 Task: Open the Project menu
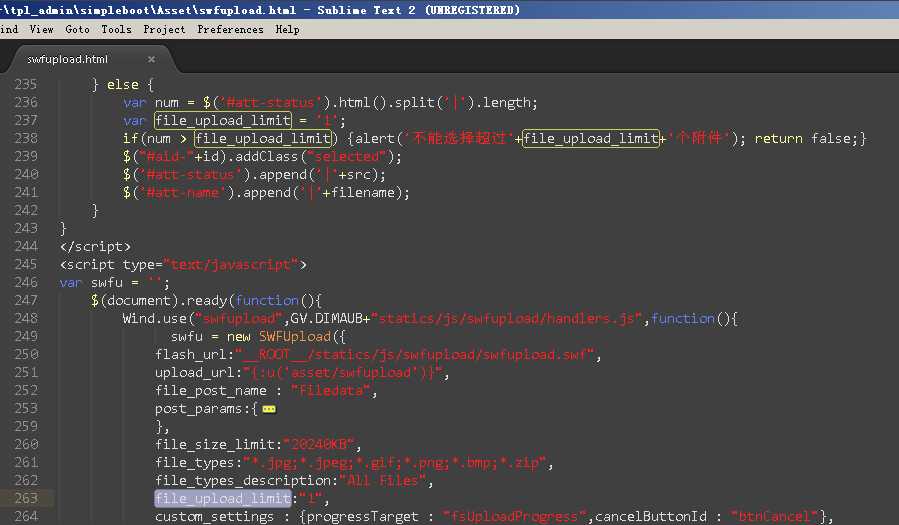164,29
